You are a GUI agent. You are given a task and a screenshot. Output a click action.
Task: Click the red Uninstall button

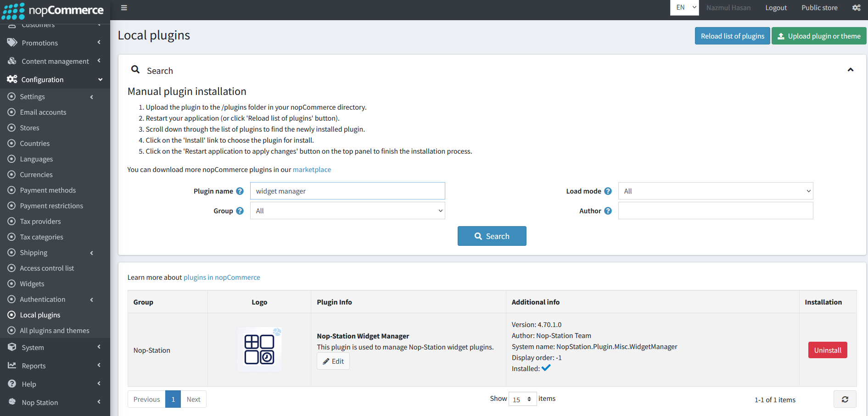[x=828, y=350]
